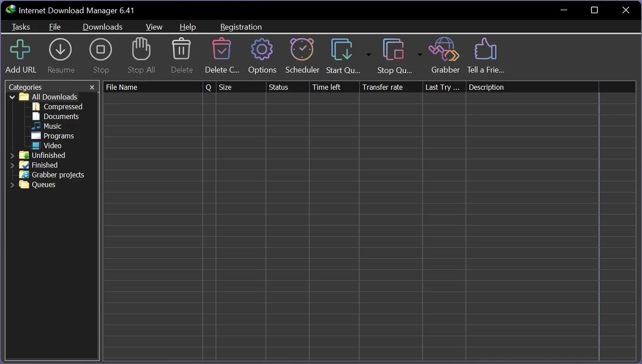The height and width of the screenshot is (364, 642).
Task: Click the Delete Completed trash icon
Action: click(222, 50)
